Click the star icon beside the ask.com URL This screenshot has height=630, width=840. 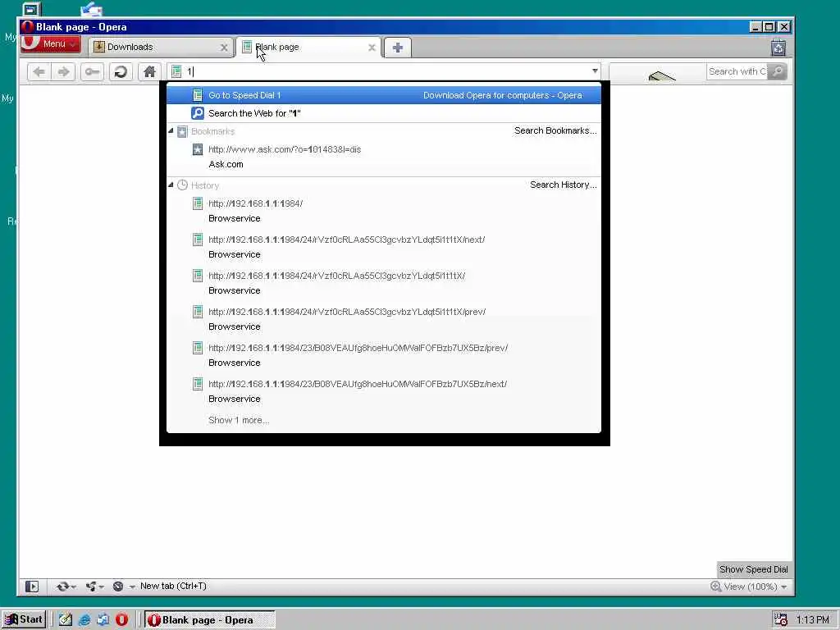[198, 149]
